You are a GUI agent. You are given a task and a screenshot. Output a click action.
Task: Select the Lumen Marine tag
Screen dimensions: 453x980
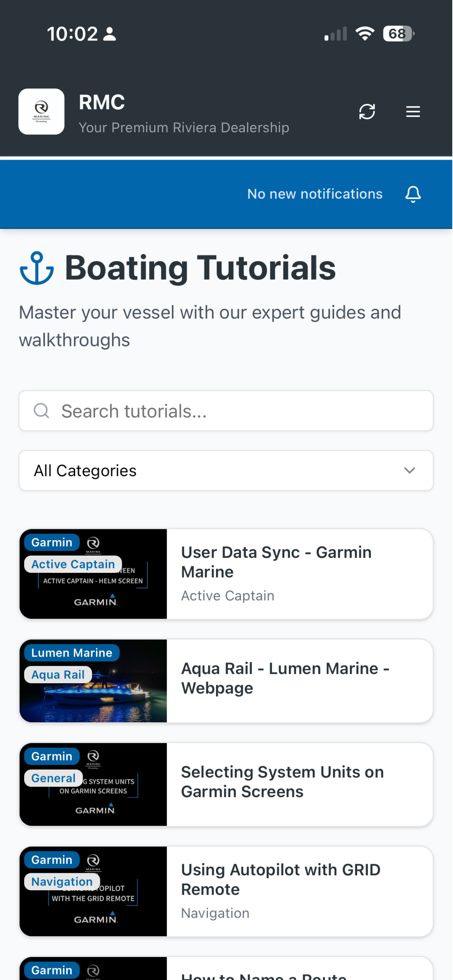[72, 653]
